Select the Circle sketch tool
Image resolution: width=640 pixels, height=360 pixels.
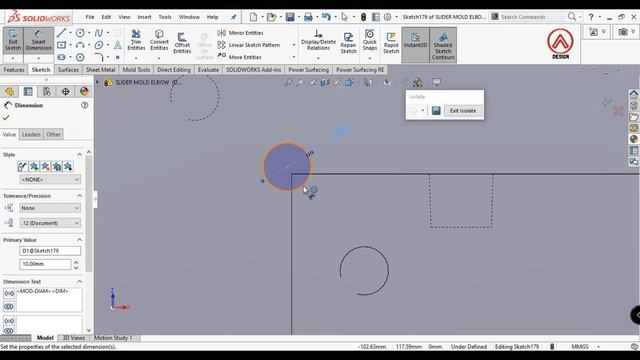click(80, 33)
